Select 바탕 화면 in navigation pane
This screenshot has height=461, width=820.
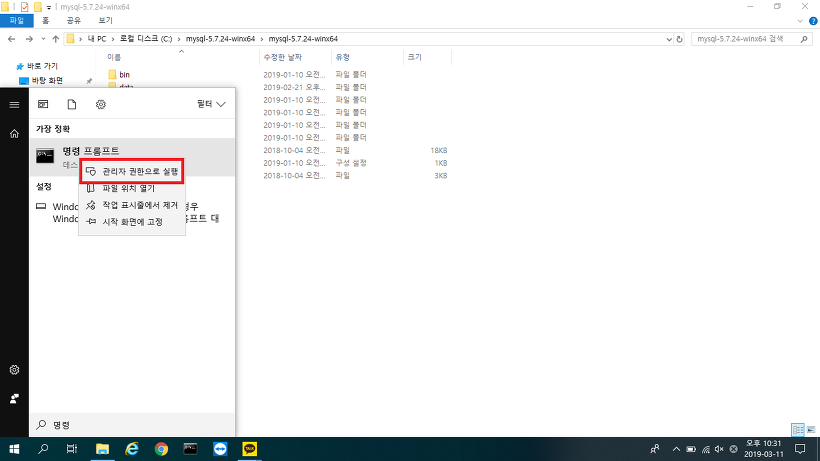click(47, 80)
